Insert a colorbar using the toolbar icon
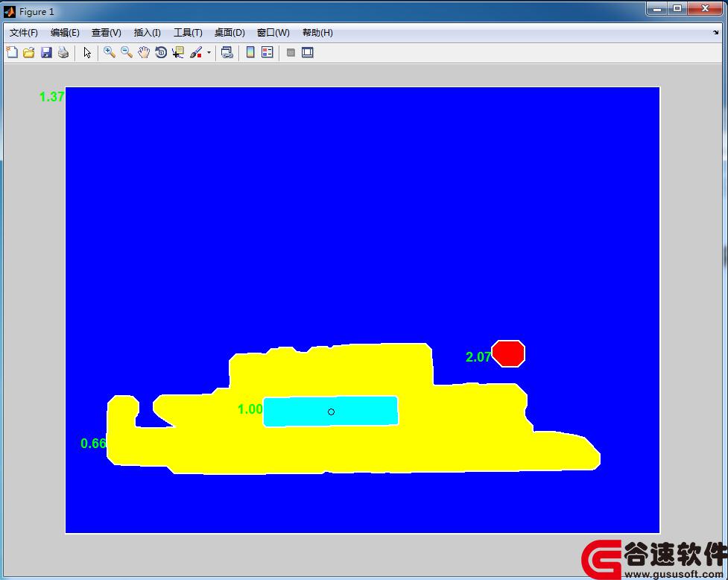728x580 pixels. (250, 52)
